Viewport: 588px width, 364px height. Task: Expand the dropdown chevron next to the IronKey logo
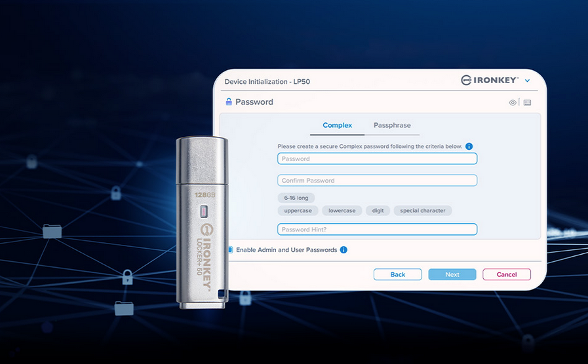tap(527, 81)
